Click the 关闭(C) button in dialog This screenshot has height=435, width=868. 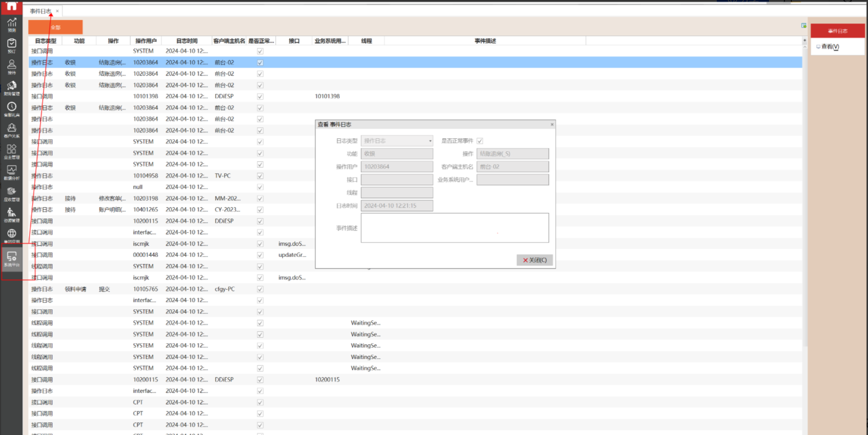tap(534, 260)
